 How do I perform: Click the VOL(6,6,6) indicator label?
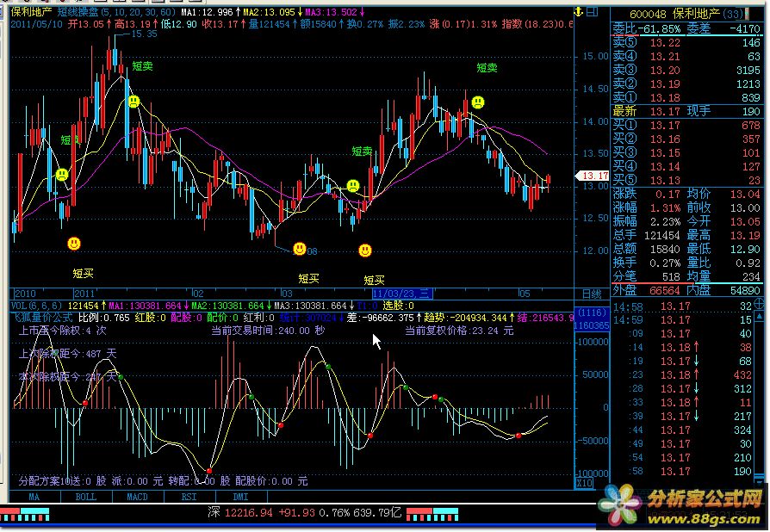point(37,306)
